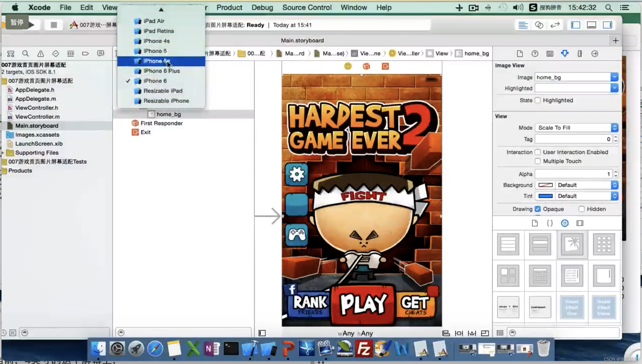Open the Find navigator

coord(25,53)
